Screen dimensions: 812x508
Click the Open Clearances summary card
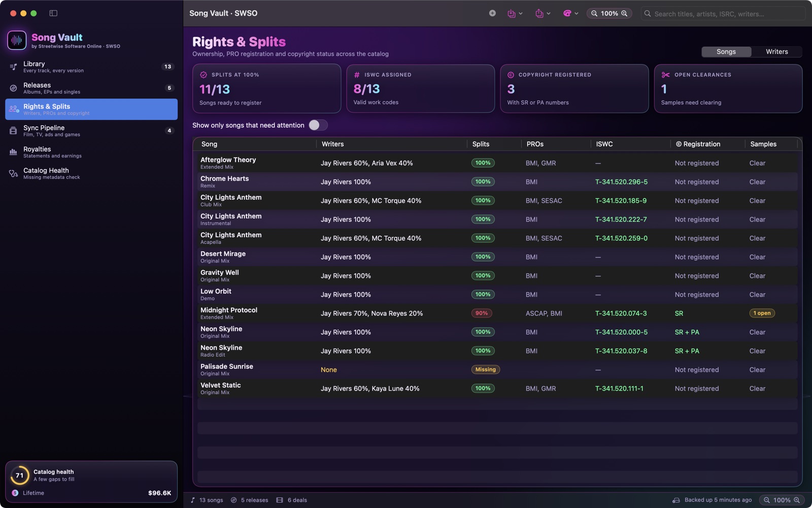coord(728,88)
